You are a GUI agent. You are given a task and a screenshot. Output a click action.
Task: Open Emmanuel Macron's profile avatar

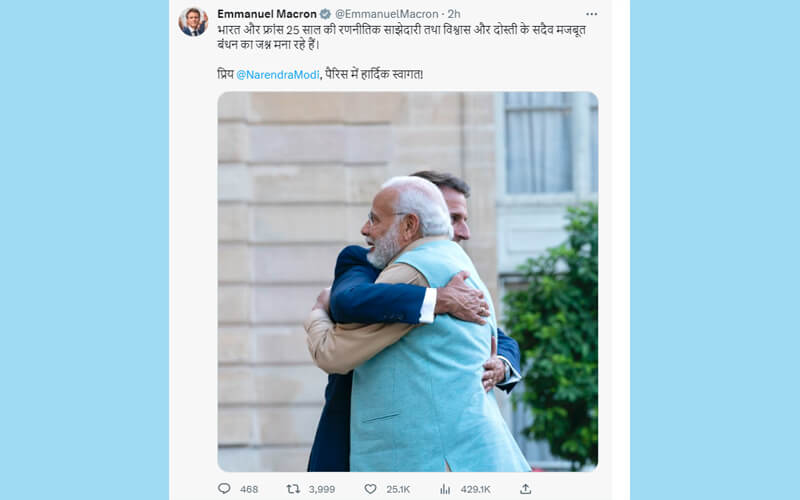[193, 22]
